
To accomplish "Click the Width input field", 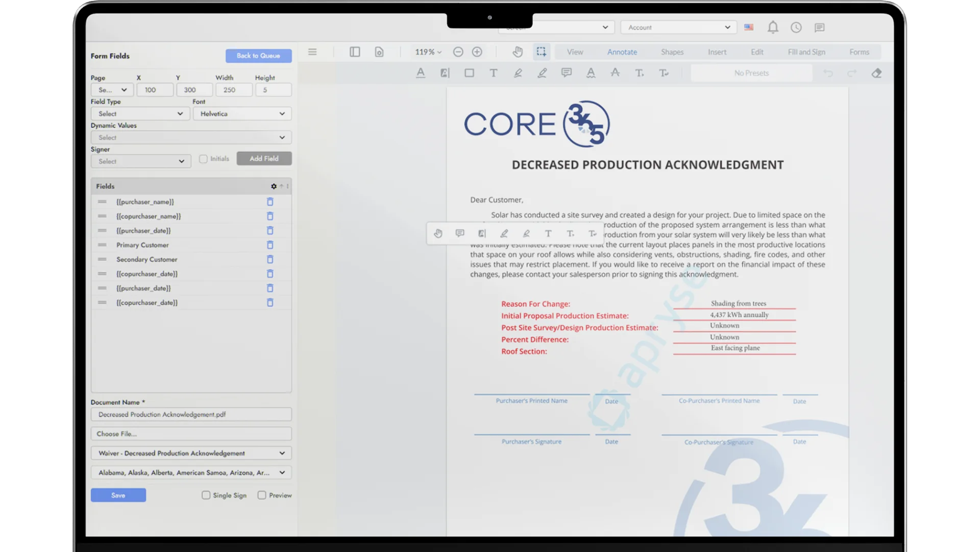I will [x=234, y=90].
